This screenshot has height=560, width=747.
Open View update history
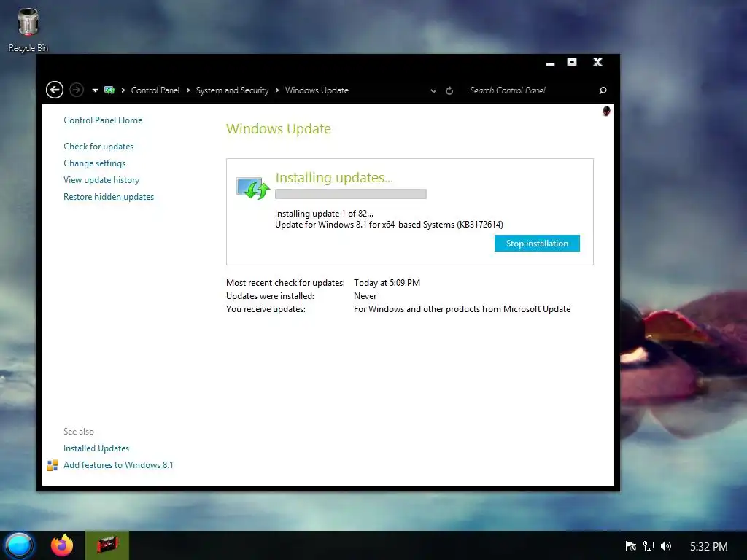point(101,180)
